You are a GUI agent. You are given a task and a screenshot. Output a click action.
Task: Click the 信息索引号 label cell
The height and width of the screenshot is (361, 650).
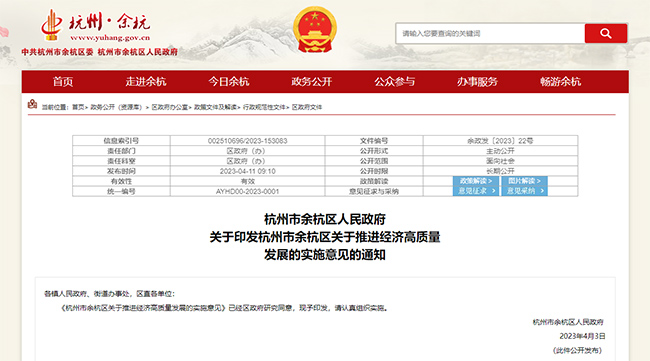(x=121, y=141)
